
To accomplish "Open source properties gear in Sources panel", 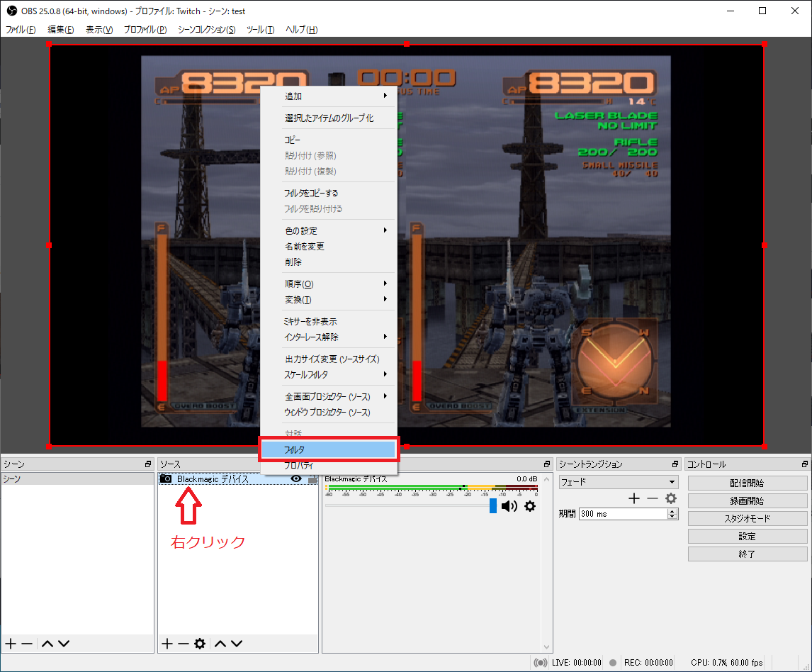I will [x=200, y=644].
